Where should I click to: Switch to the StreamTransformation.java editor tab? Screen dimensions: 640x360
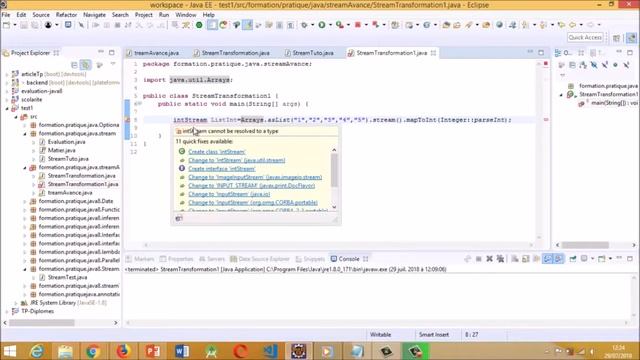(x=235, y=53)
